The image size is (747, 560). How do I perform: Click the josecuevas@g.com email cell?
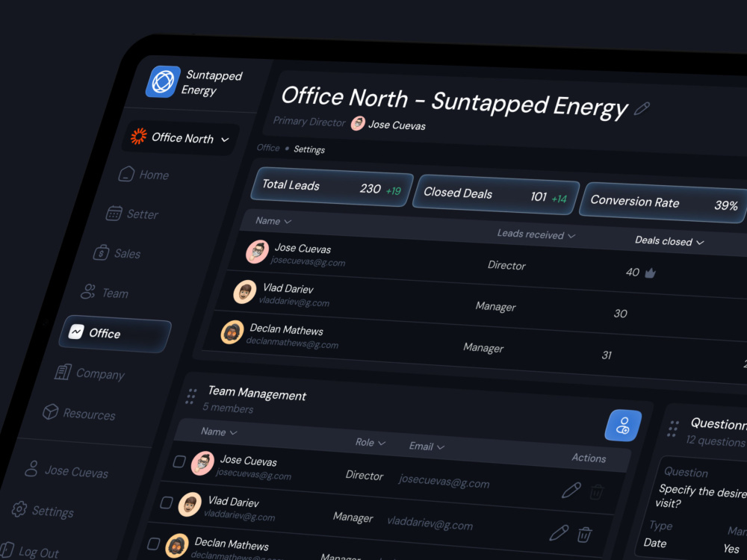[444, 482]
